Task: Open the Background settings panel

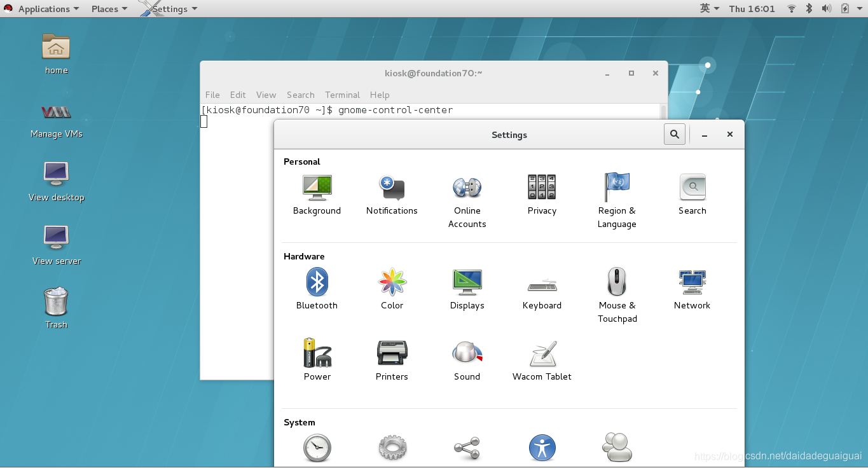Action: 317,195
